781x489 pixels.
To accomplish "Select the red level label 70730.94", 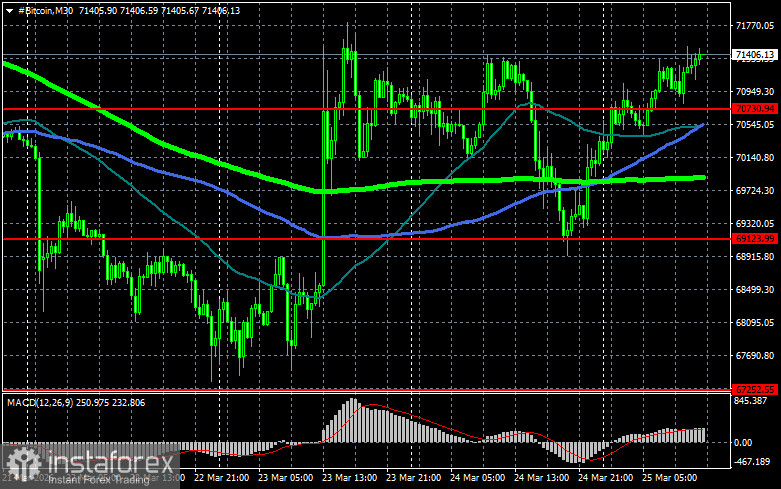I will [755, 109].
